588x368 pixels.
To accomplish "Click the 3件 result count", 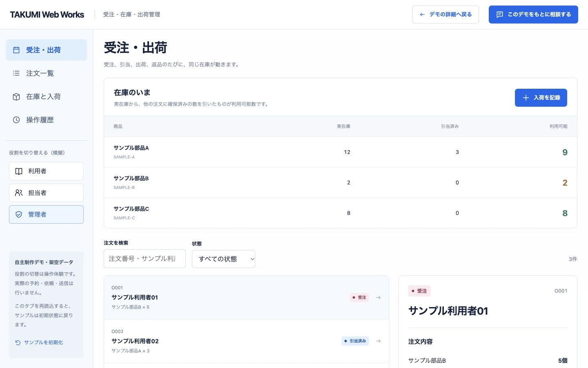I will pos(573,259).
